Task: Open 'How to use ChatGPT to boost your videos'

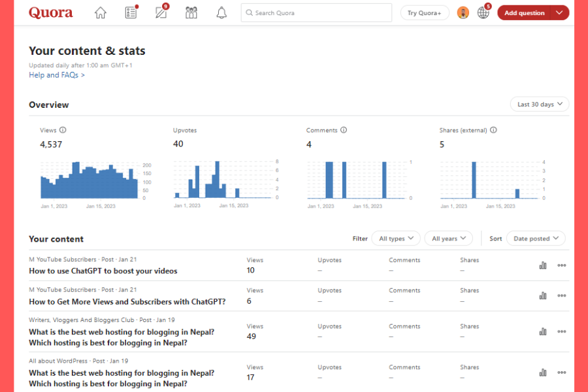Action: click(x=103, y=271)
